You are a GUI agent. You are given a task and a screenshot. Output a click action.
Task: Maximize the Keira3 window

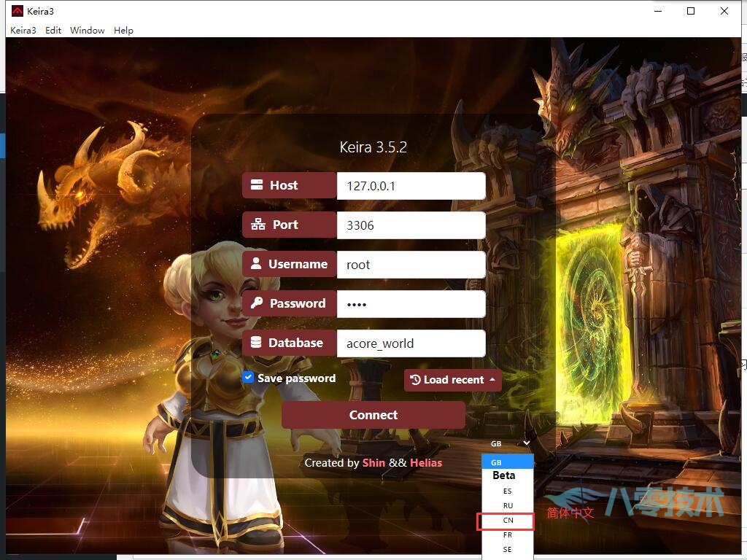(691, 11)
